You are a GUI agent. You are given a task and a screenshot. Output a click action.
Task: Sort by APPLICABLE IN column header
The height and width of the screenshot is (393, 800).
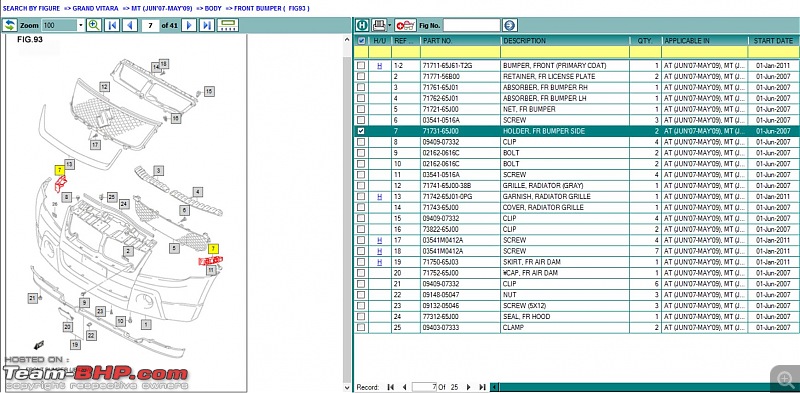(705, 41)
